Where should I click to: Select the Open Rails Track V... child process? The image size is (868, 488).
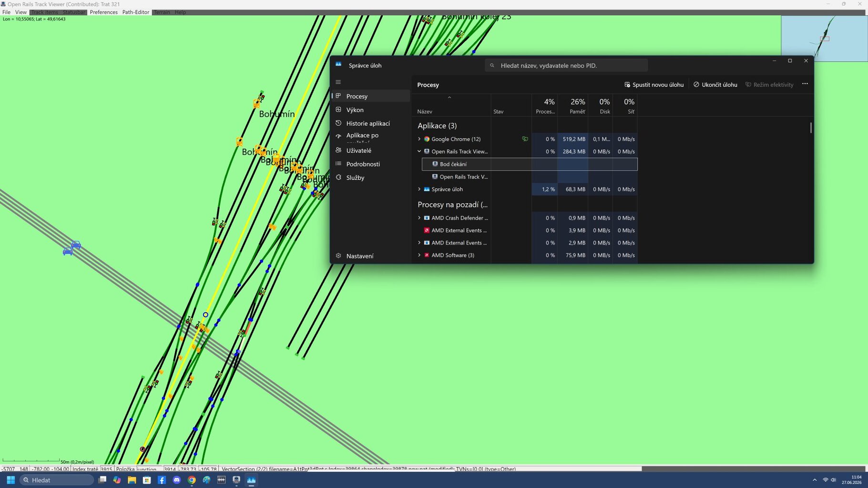[530, 177]
